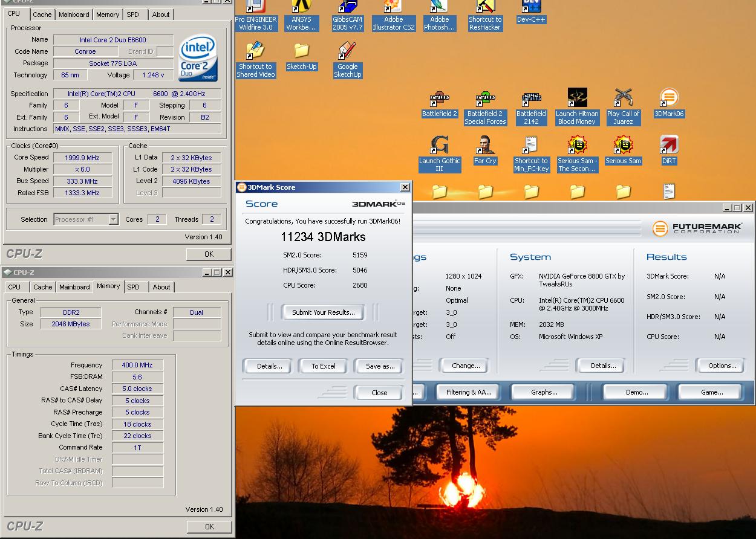This screenshot has height=539, width=756.
Task: Click Intel Core 2 Duo logo in CPU-Z
Action: tap(198, 58)
